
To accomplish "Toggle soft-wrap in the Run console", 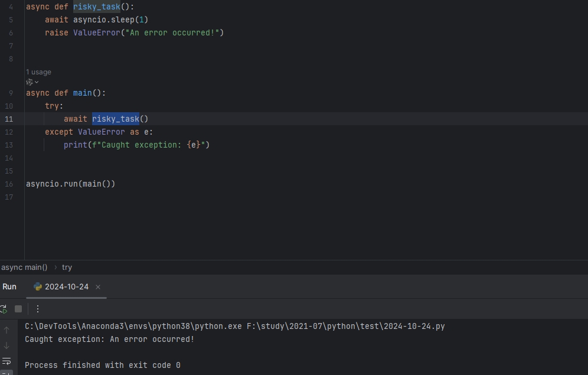I will (x=6, y=361).
